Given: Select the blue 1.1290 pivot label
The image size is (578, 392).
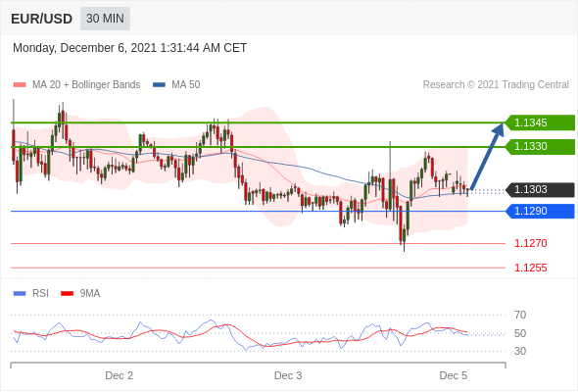Looking at the screenshot, I should pyautogui.click(x=540, y=211).
